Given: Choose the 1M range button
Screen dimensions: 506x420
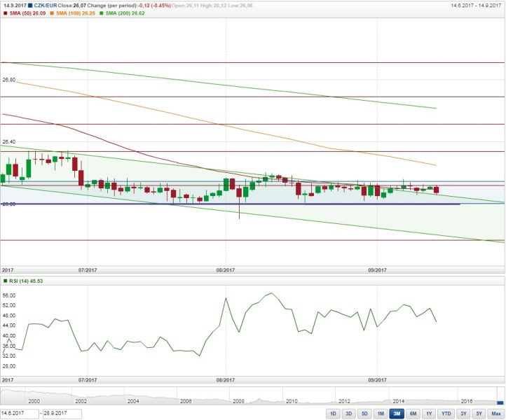Looking at the screenshot, I should click(379, 414).
